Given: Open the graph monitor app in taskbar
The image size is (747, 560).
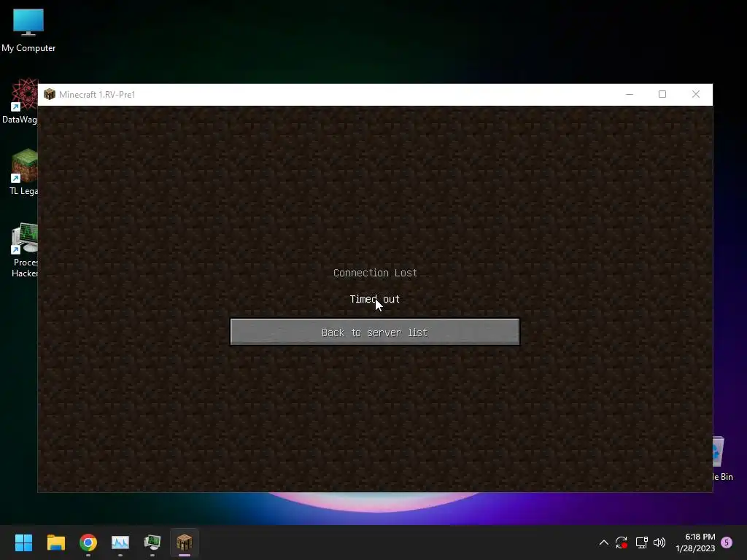Looking at the screenshot, I should pyautogui.click(x=120, y=542).
